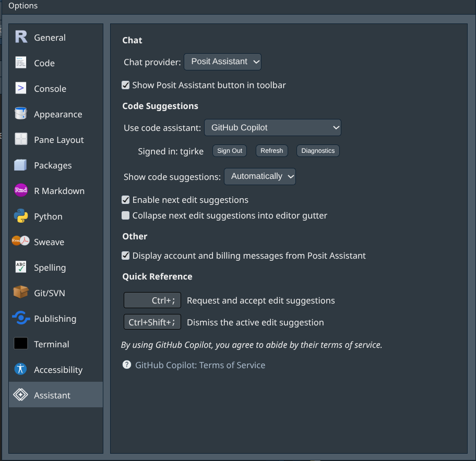Click the Pane Layout grid icon
Viewport: 476px width, 461px height.
[x=21, y=139]
